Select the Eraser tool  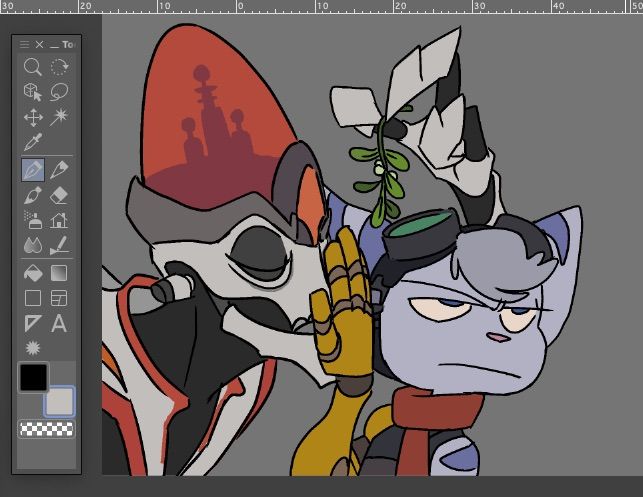[x=59, y=196]
